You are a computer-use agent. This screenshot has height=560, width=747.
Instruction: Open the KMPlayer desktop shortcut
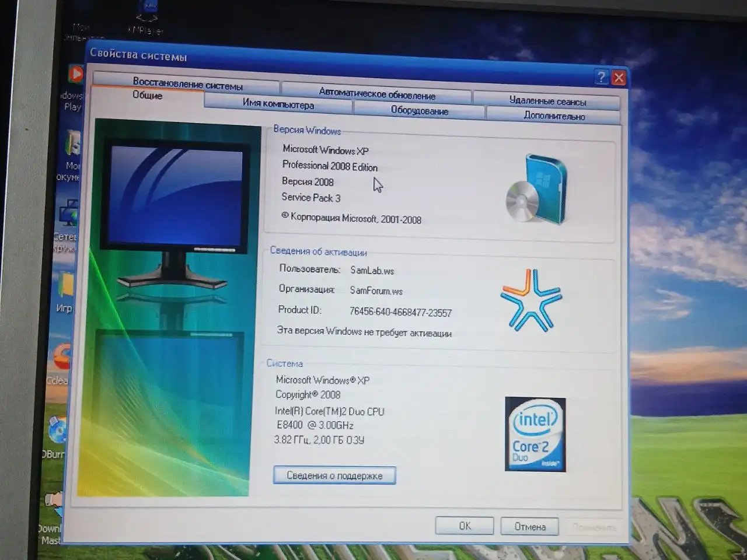point(146,15)
